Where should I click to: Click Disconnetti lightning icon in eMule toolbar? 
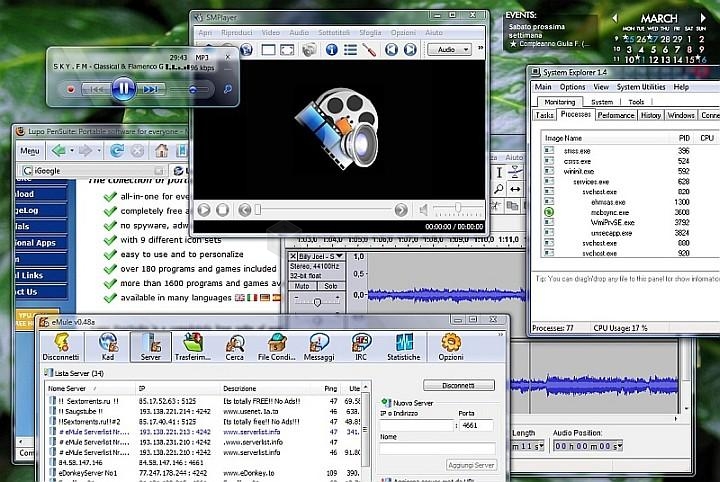pyautogui.click(x=61, y=347)
